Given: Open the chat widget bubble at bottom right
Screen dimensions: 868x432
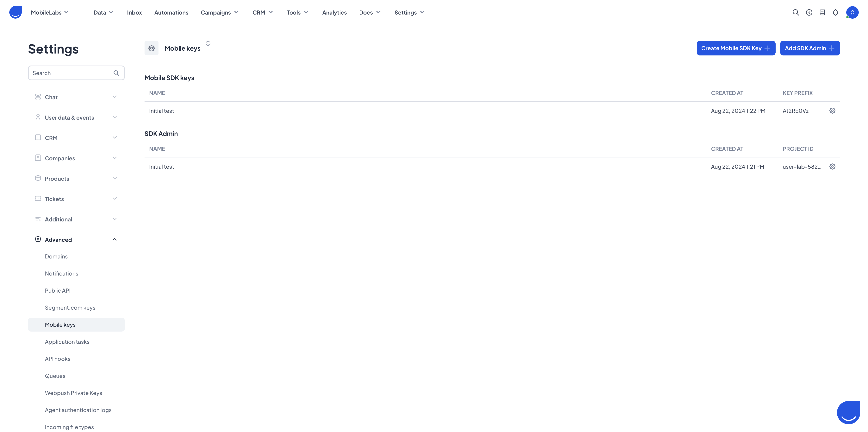Looking at the screenshot, I should (x=848, y=412).
